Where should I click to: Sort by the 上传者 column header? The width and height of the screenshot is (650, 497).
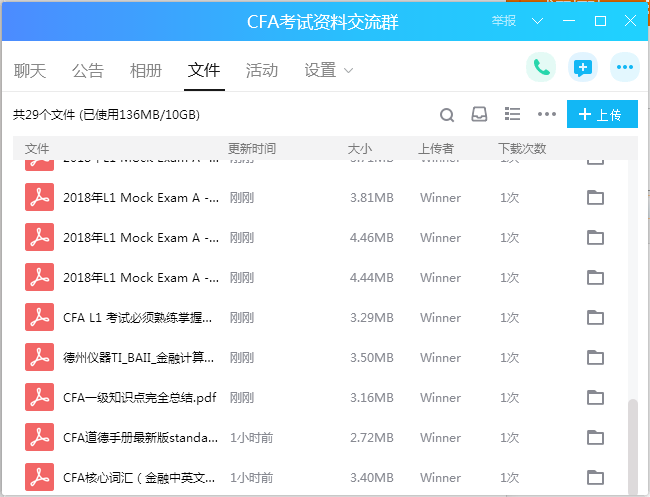point(436,148)
